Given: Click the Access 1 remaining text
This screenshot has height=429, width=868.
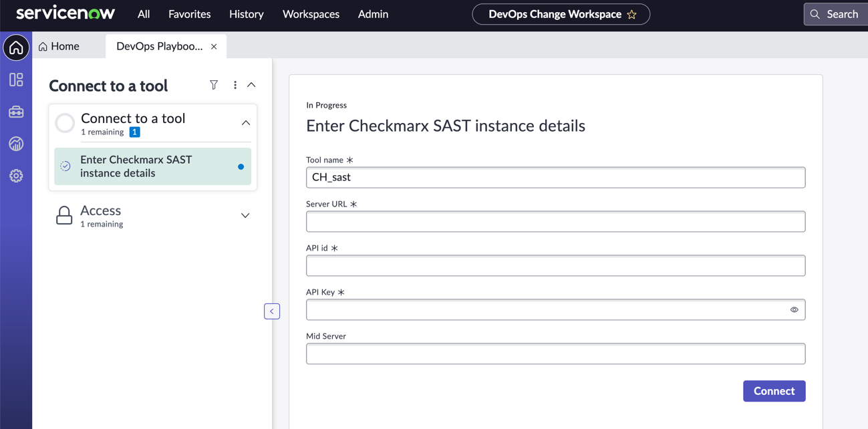Looking at the screenshot, I should tap(102, 224).
